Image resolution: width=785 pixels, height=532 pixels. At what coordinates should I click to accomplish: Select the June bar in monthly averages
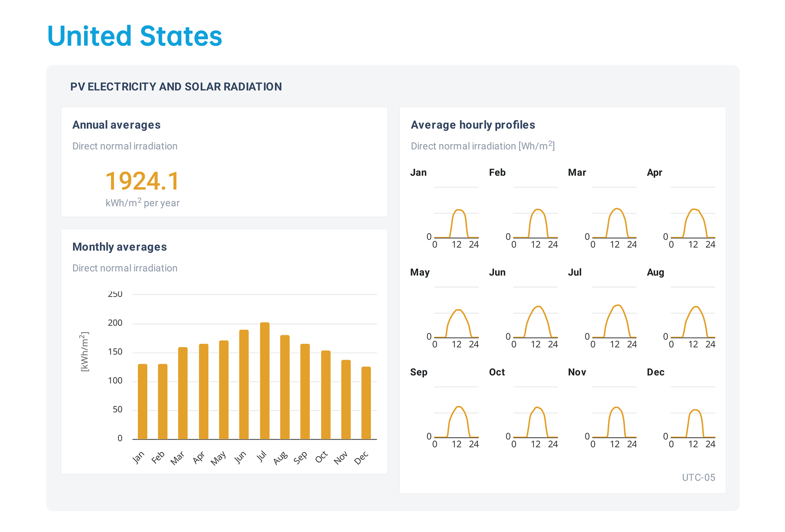(244, 385)
